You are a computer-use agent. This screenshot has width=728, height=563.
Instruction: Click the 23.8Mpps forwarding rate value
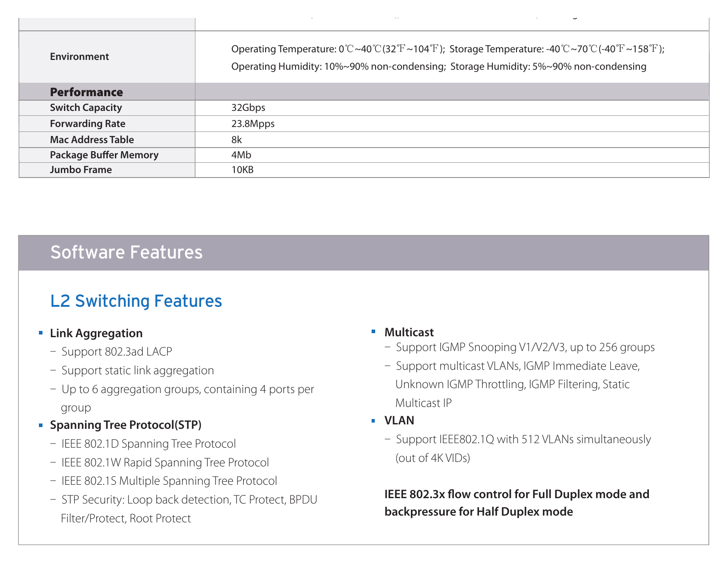[x=253, y=124]
